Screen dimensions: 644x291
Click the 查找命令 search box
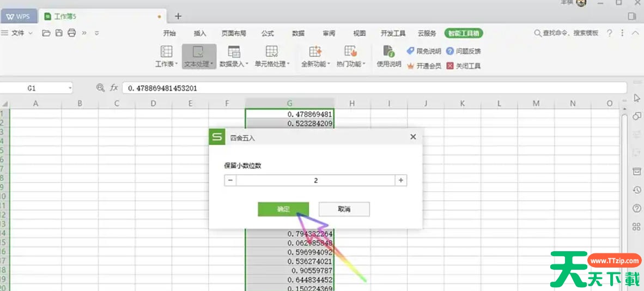pos(566,33)
